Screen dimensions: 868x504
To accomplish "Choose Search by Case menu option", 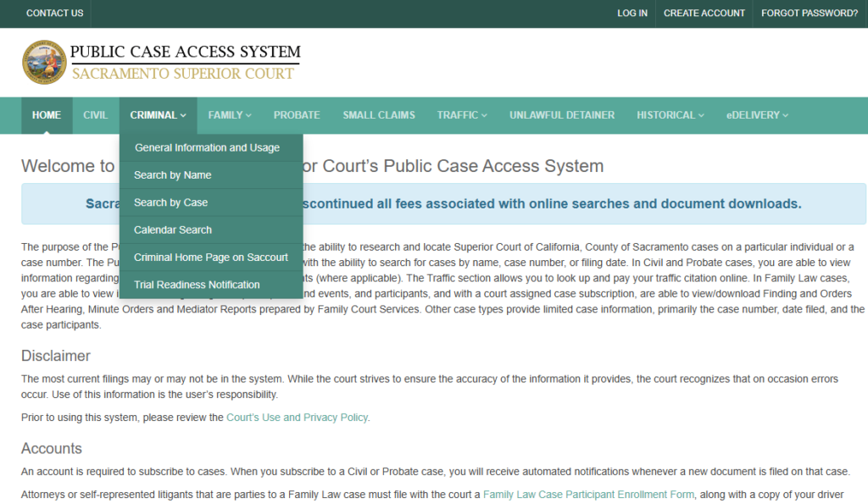I will (170, 202).
